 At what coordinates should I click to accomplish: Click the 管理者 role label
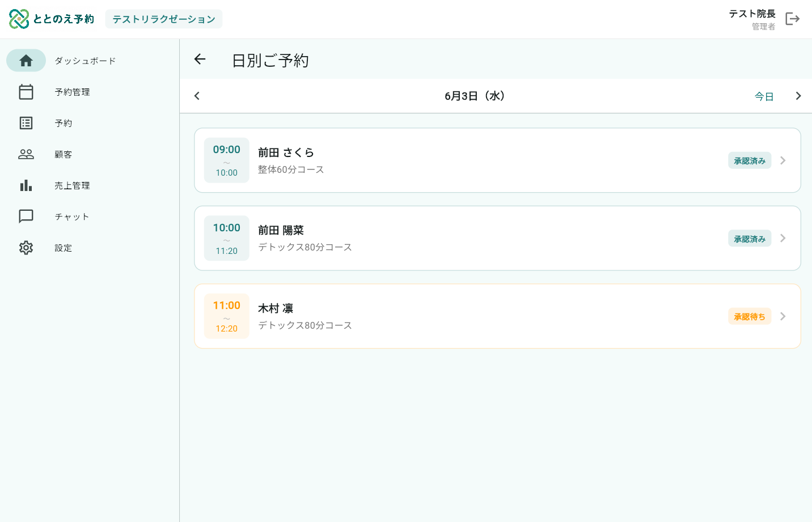click(763, 27)
